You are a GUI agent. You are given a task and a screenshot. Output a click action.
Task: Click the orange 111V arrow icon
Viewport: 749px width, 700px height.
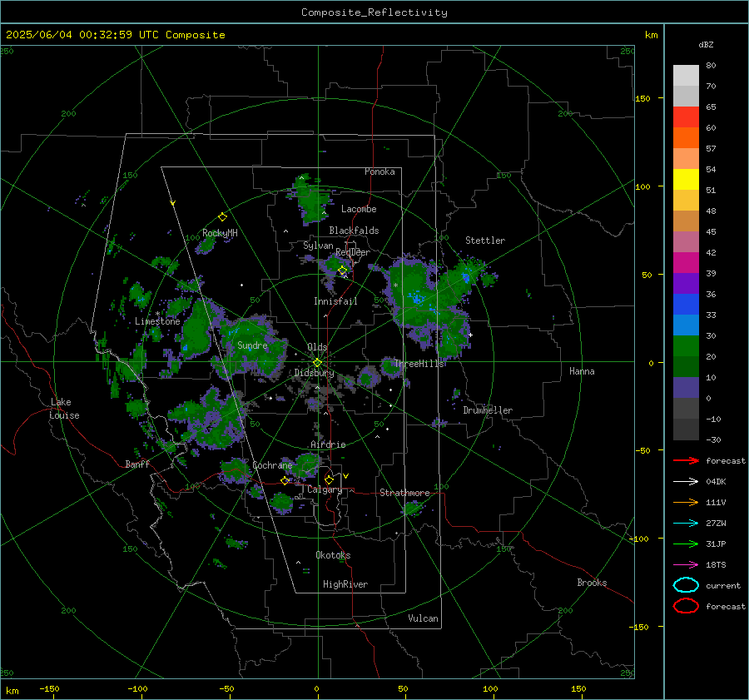(686, 502)
